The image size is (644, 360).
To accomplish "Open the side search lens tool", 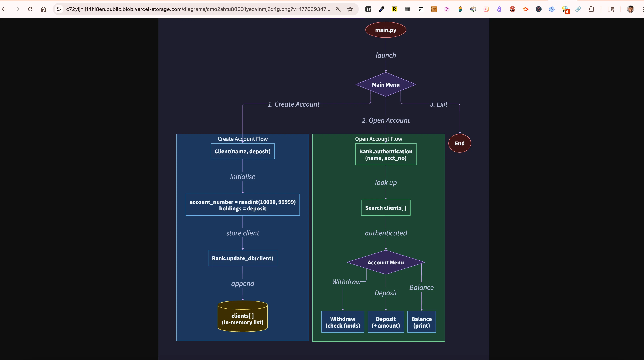I will point(611,9).
